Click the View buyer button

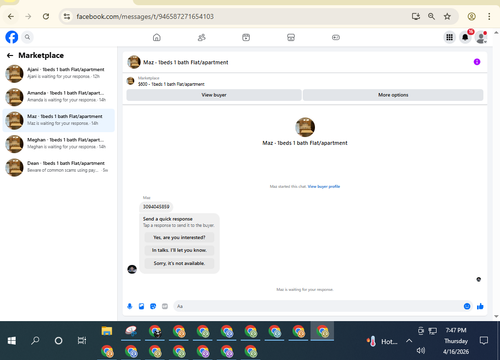214,95
